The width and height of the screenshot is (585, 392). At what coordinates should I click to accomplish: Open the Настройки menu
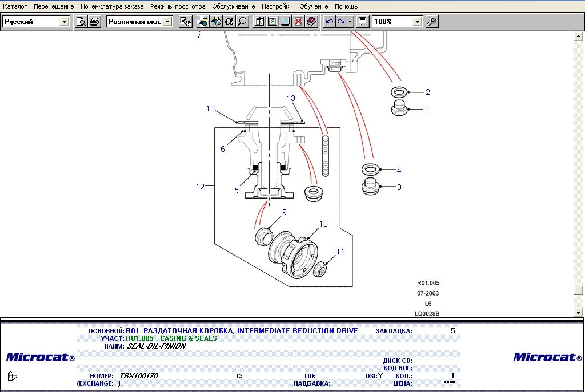coord(277,6)
